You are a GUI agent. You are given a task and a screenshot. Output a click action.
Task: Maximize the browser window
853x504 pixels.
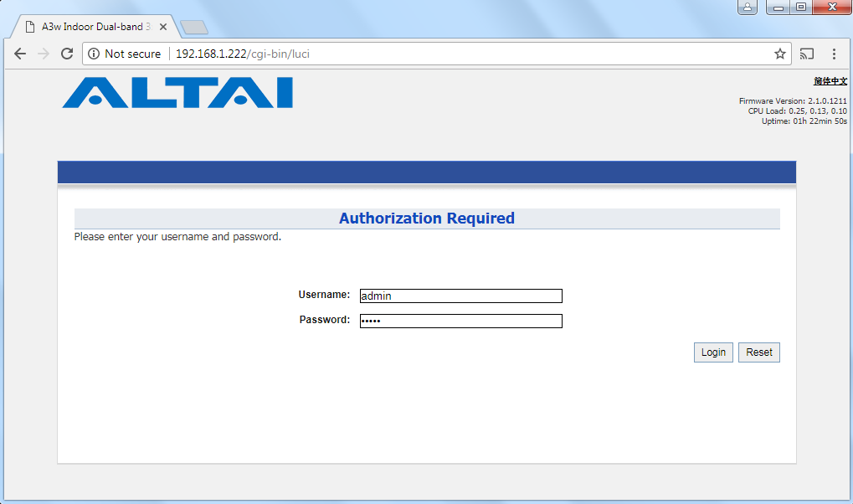[801, 7]
